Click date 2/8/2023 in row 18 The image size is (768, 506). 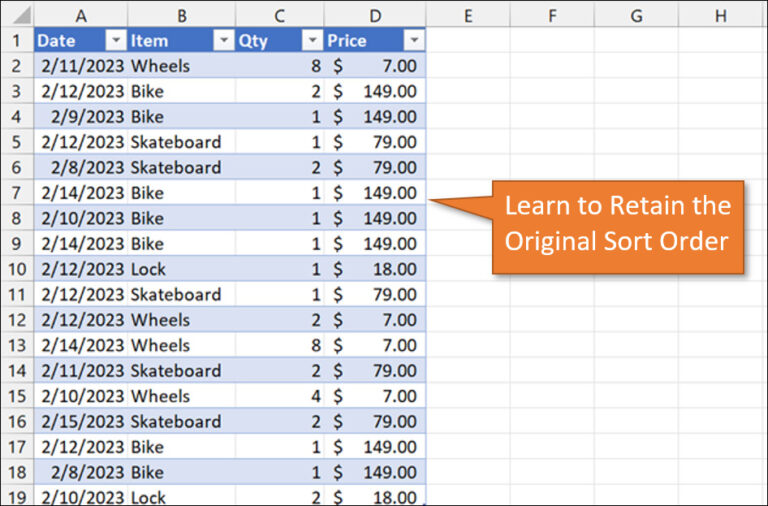coord(81,472)
